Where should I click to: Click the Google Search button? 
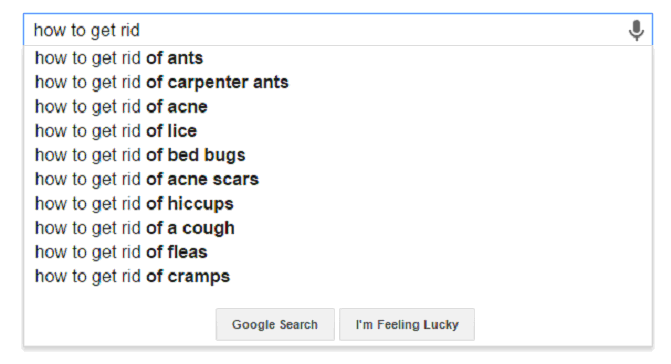(275, 325)
